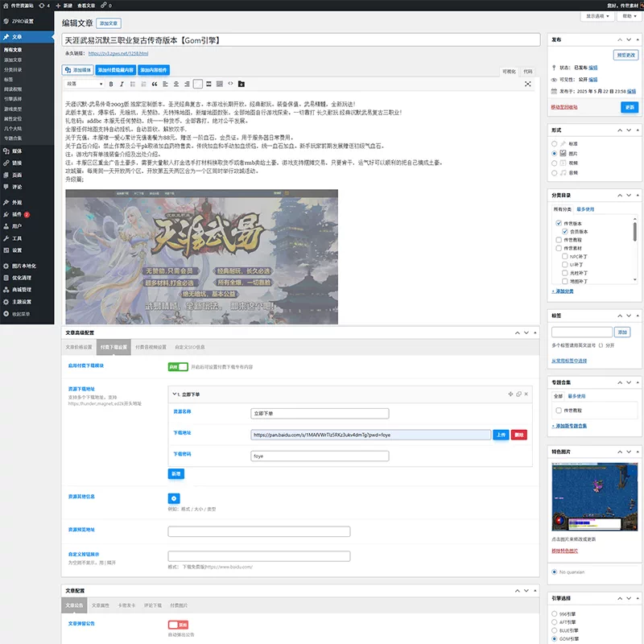
Task: Select the 图片 image post format
Action: [554, 153]
